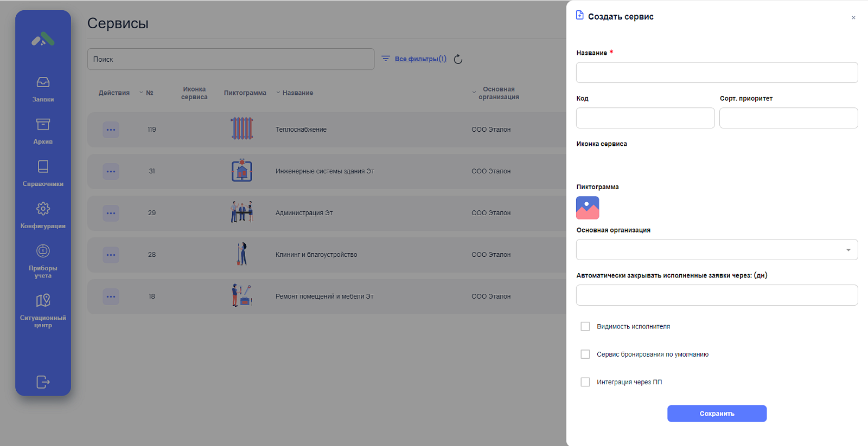Viewport: 868px width, 446px height.
Task: Click the Администрация Эт pictogram
Action: coord(242,212)
